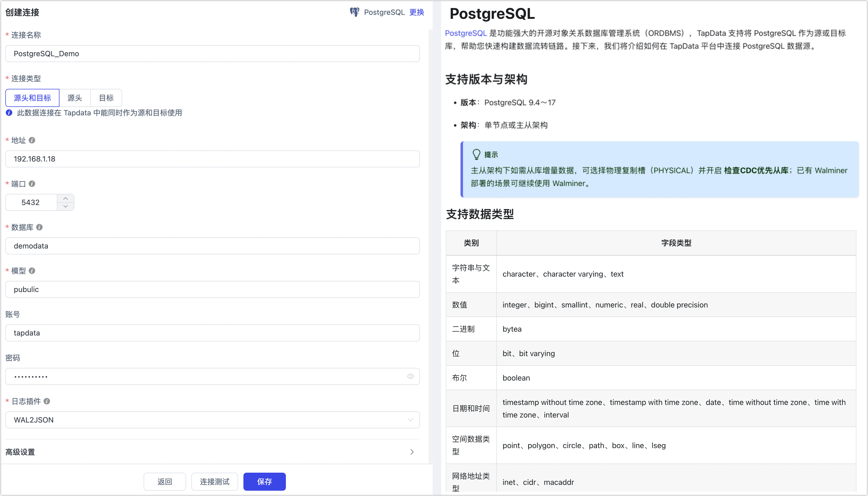Click the 检查CDC优先从库 bold text
Image resolution: width=868 pixels, height=496 pixels.
[x=756, y=171]
